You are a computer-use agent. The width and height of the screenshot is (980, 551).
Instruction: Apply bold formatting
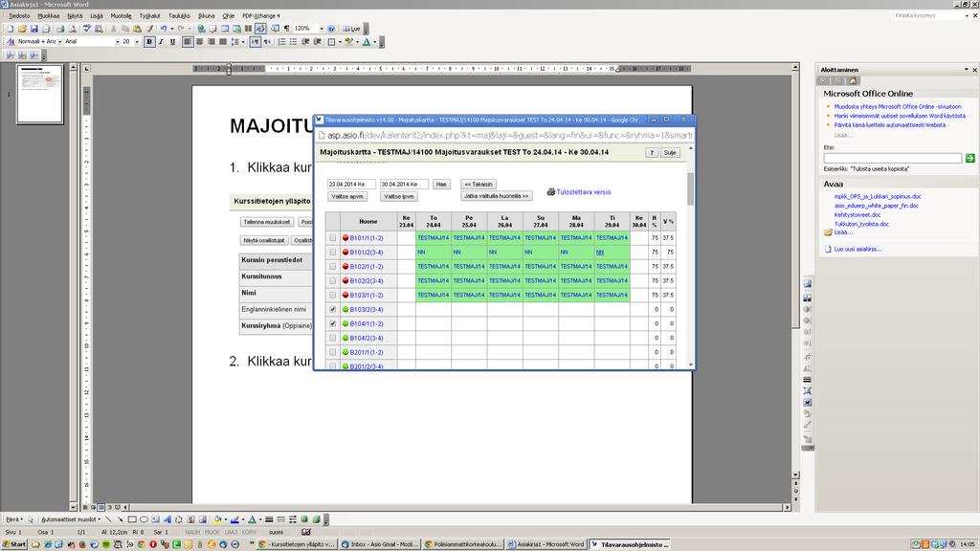pyautogui.click(x=149, y=42)
